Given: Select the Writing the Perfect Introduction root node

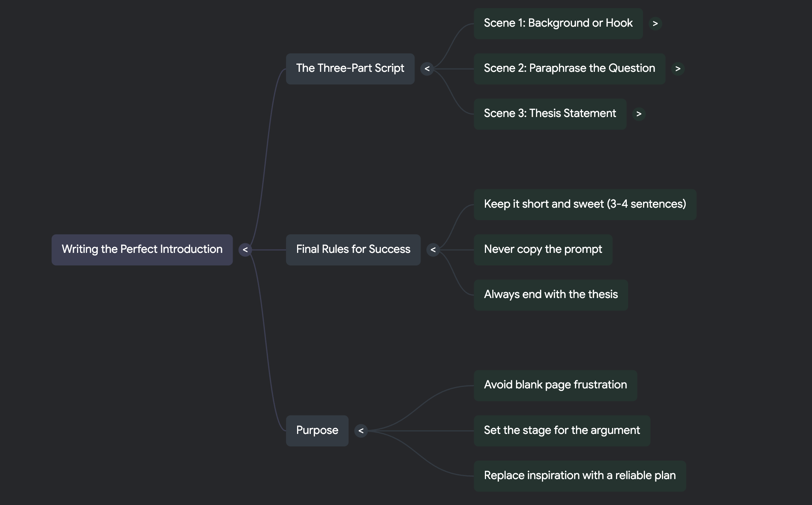Looking at the screenshot, I should point(142,250).
